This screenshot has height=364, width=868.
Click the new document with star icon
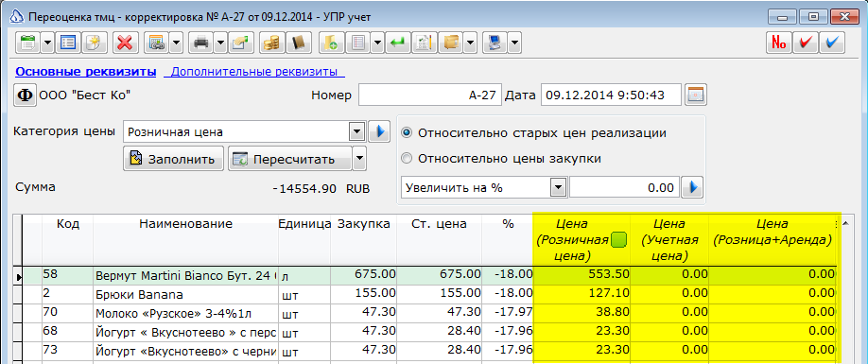tap(95, 43)
